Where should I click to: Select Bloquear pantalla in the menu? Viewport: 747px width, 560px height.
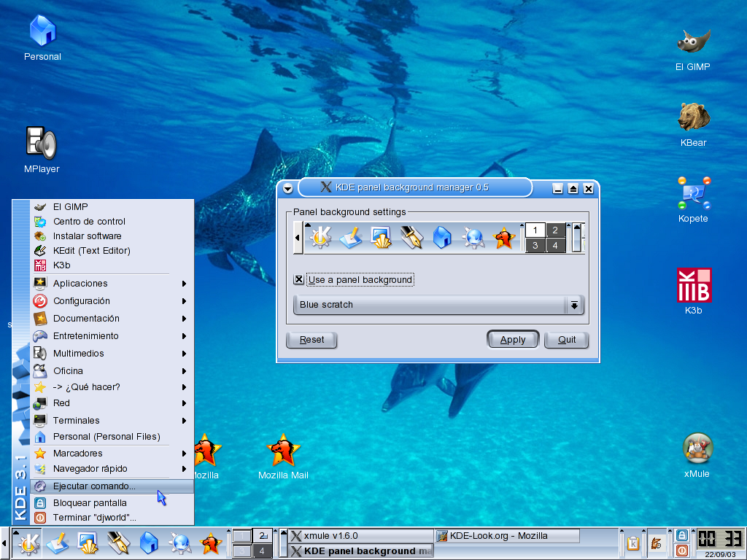click(112, 503)
